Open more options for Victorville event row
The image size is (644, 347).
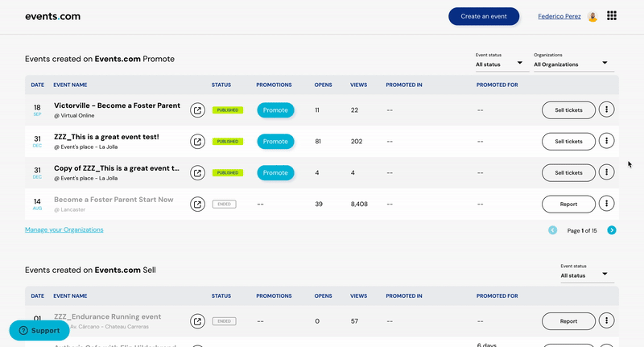[x=606, y=109]
